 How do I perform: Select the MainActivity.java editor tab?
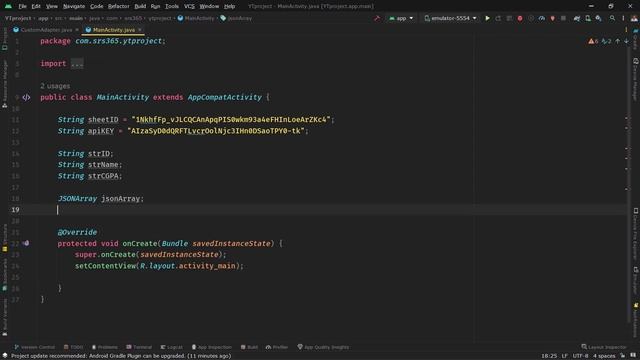pyautogui.click(x=113, y=30)
